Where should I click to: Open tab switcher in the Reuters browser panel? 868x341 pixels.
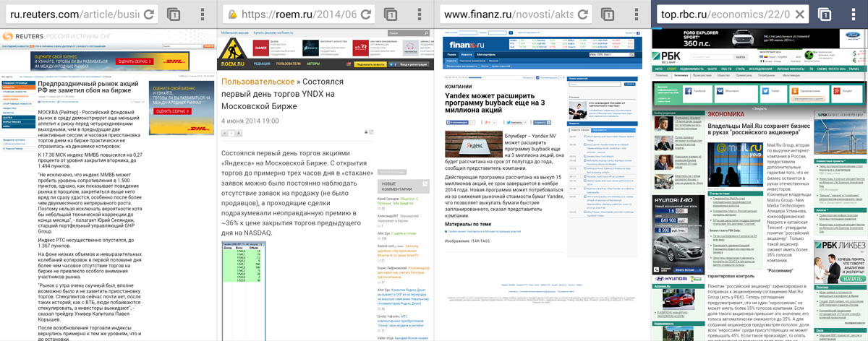174,14
